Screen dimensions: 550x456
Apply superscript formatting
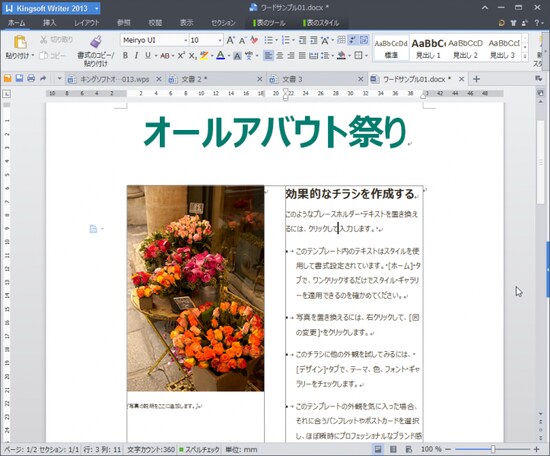click(181, 55)
